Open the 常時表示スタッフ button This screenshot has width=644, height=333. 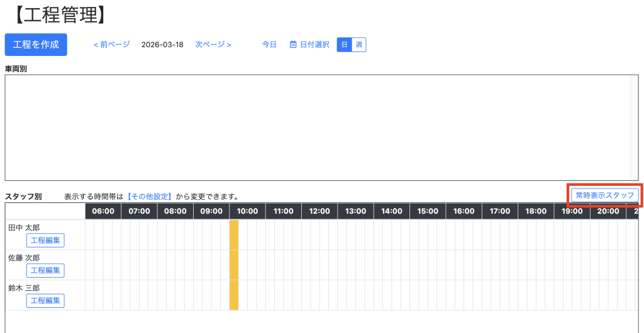click(x=604, y=195)
